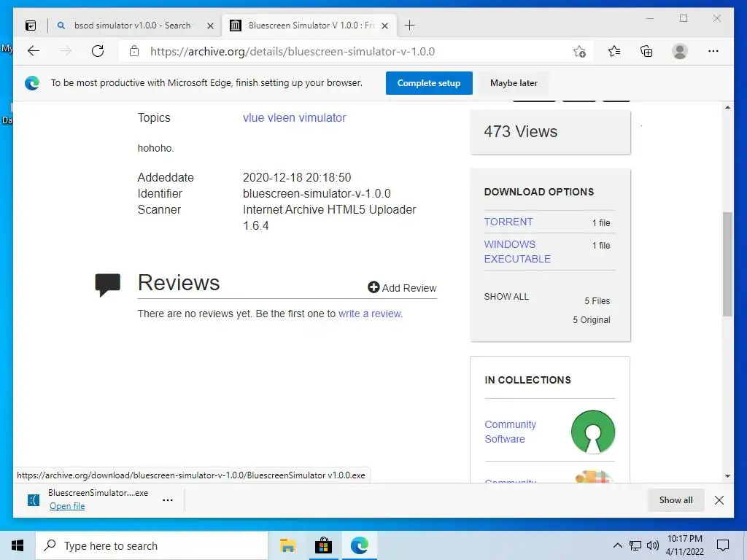Screen dimensions: 747x560
Task: Open the vlue vleen vimulator topic link
Action: pos(295,117)
